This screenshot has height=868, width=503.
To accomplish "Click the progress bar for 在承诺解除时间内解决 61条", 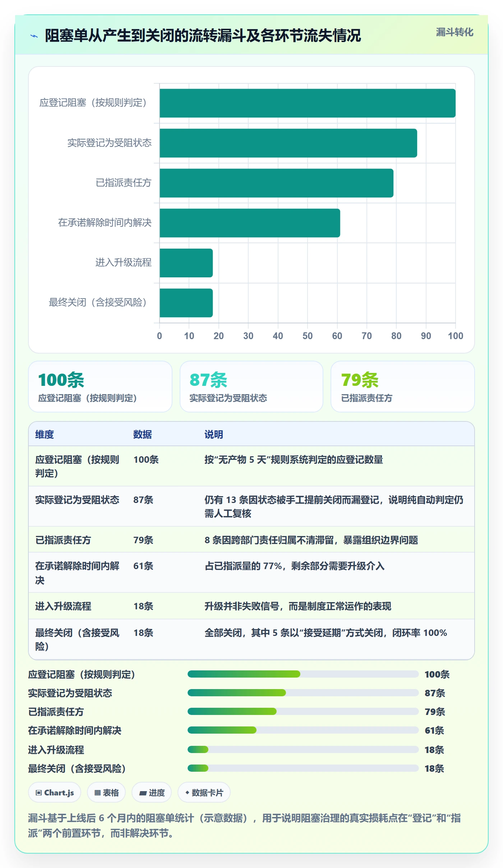I will (x=303, y=730).
